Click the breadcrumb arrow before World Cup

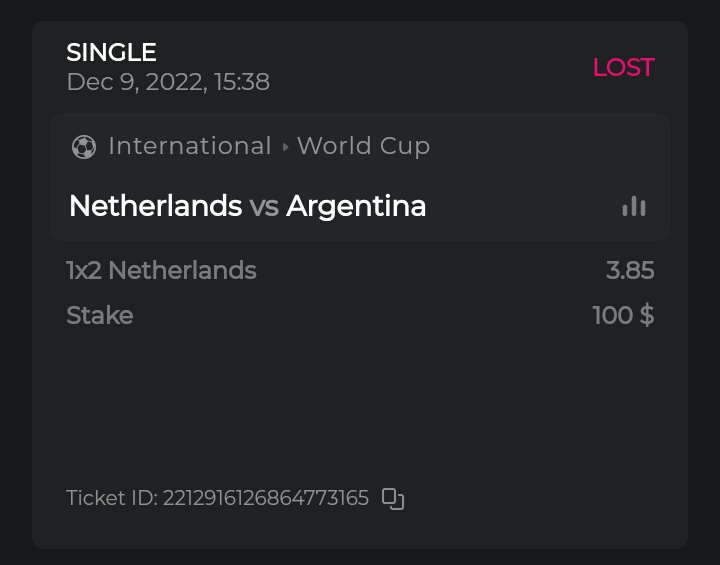(285, 147)
